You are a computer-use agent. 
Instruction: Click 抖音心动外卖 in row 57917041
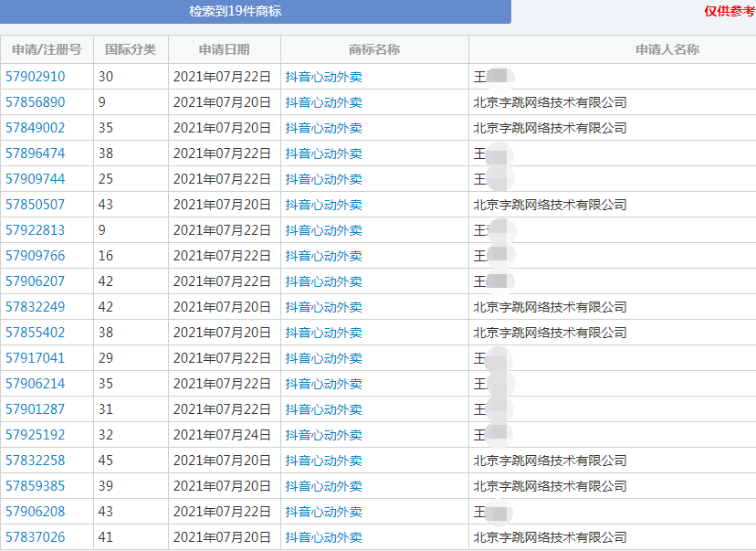pos(323,358)
